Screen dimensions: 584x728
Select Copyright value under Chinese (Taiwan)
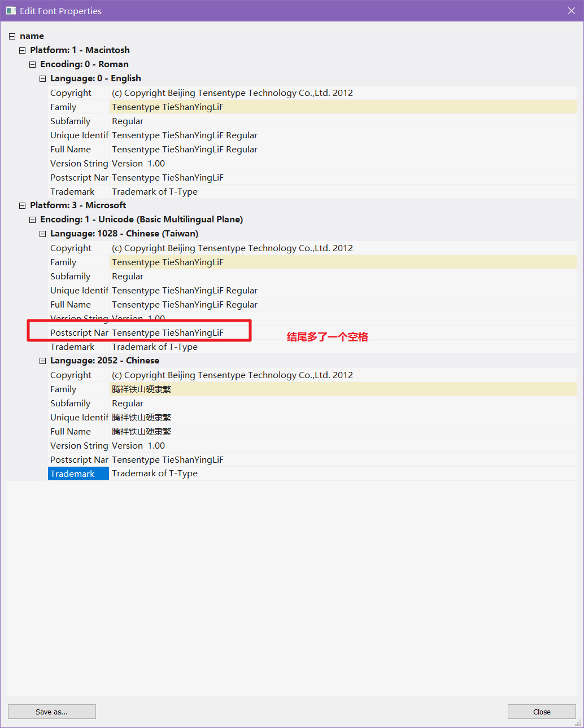[x=343, y=248]
